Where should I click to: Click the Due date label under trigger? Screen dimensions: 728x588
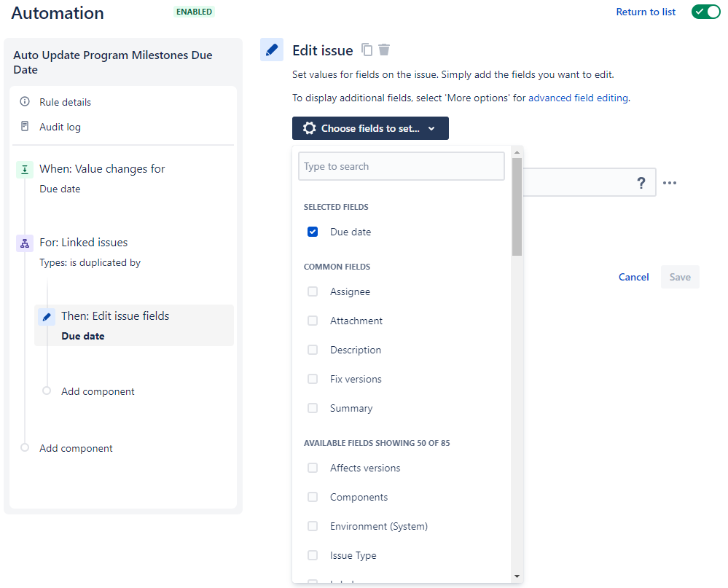(60, 189)
